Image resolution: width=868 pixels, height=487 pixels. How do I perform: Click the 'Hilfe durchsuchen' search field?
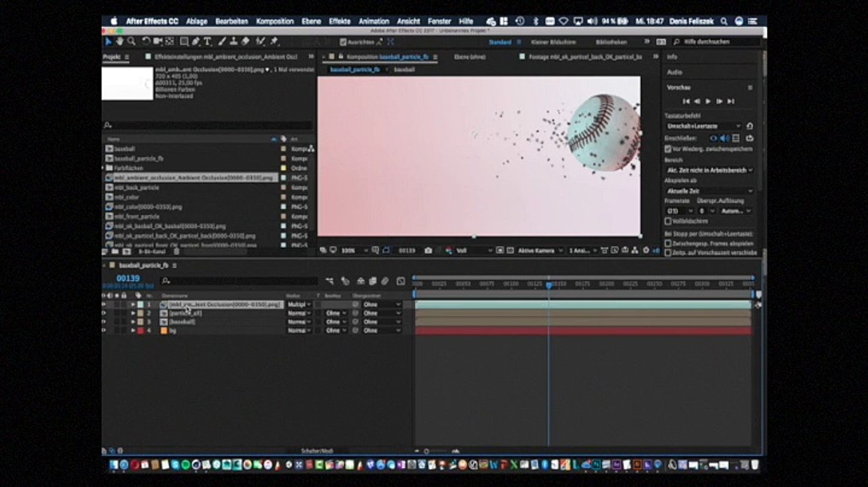click(x=718, y=42)
